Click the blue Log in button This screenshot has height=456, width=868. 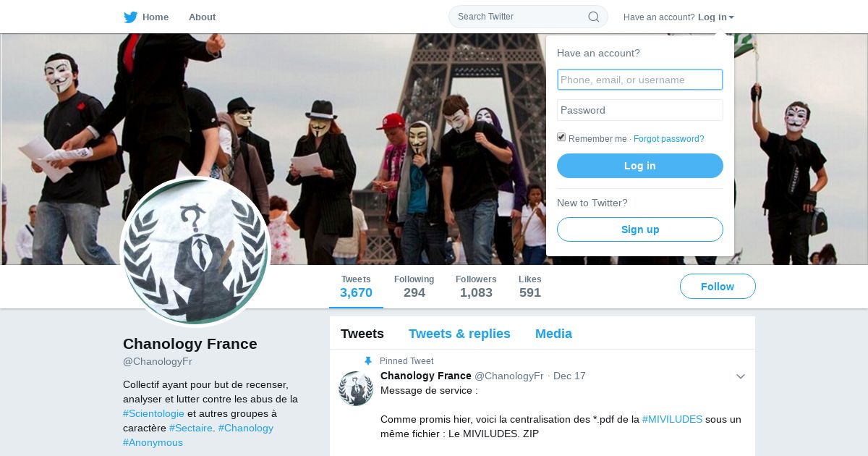640,166
